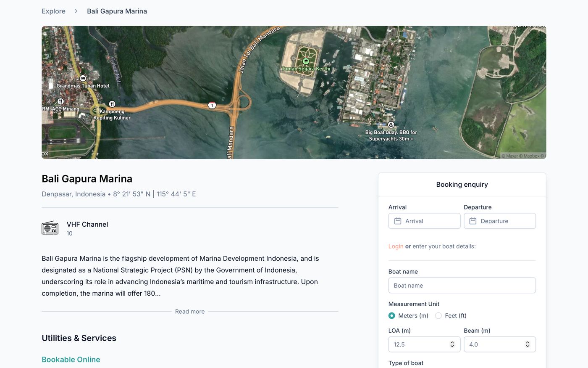Open the Arrival date field
Screen dimensions: 588x368
click(x=424, y=221)
